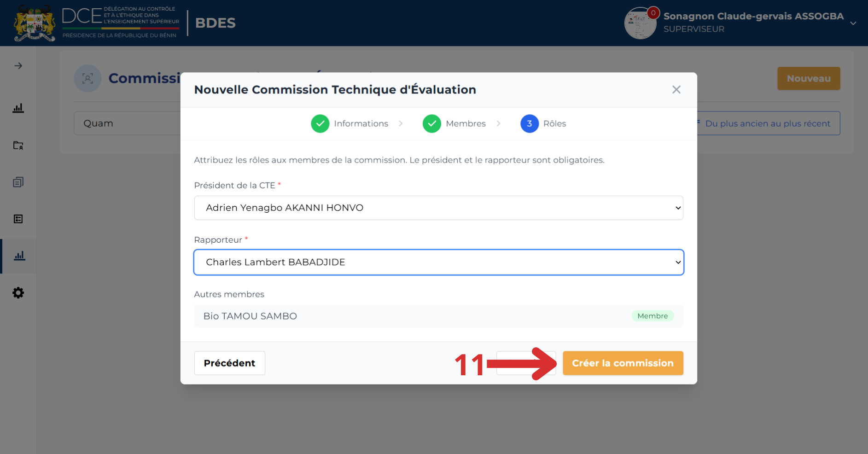
Task: Click Créer la commission button
Action: 623,363
